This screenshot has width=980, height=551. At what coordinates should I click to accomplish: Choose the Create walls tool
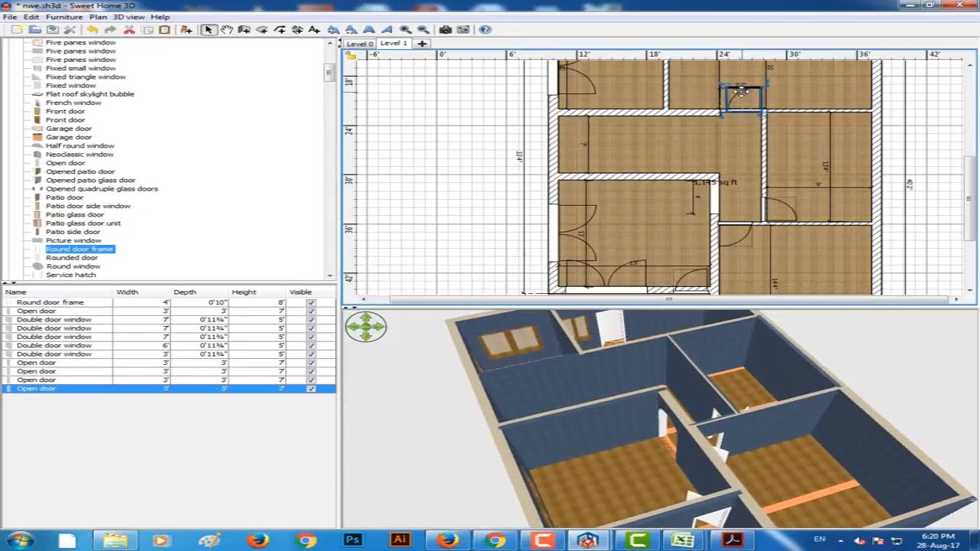pos(244,30)
